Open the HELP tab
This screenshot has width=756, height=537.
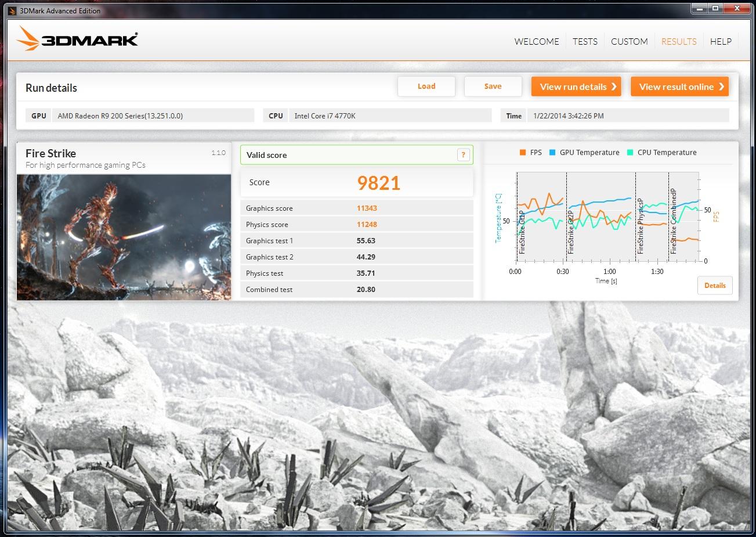[x=721, y=41]
